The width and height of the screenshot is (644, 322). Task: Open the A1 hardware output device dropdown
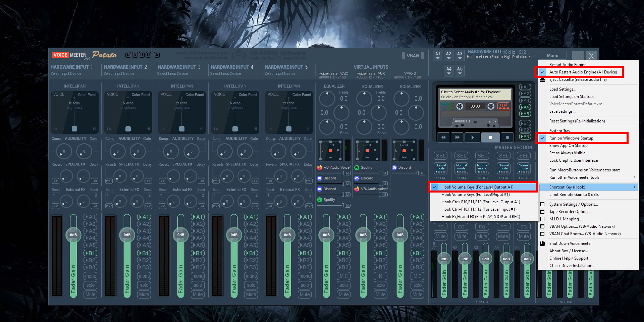tap(438, 55)
